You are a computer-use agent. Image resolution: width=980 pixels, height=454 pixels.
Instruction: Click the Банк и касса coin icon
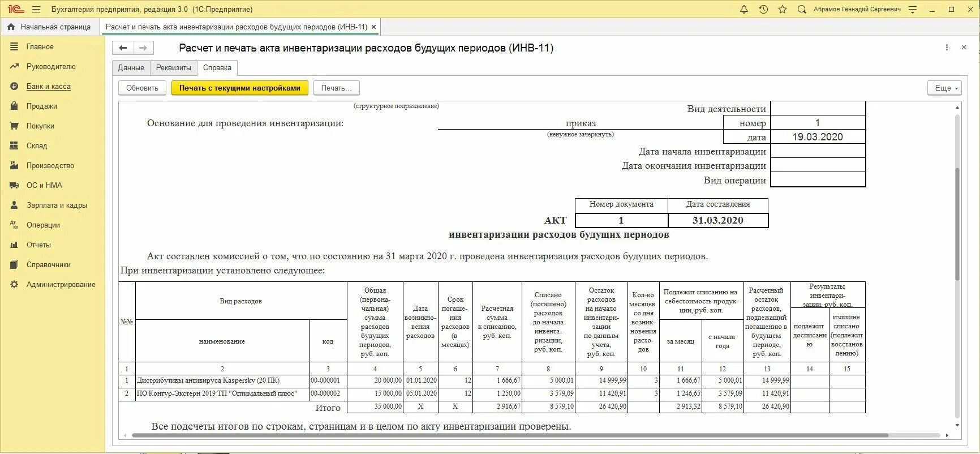(x=14, y=87)
